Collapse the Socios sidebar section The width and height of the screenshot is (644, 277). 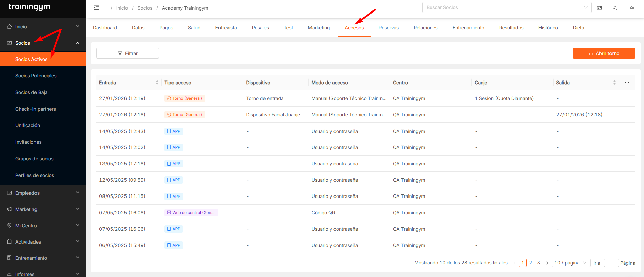click(x=77, y=43)
